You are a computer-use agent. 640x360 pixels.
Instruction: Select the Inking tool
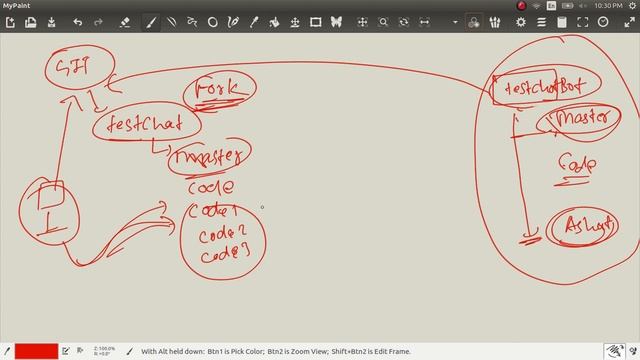233,22
